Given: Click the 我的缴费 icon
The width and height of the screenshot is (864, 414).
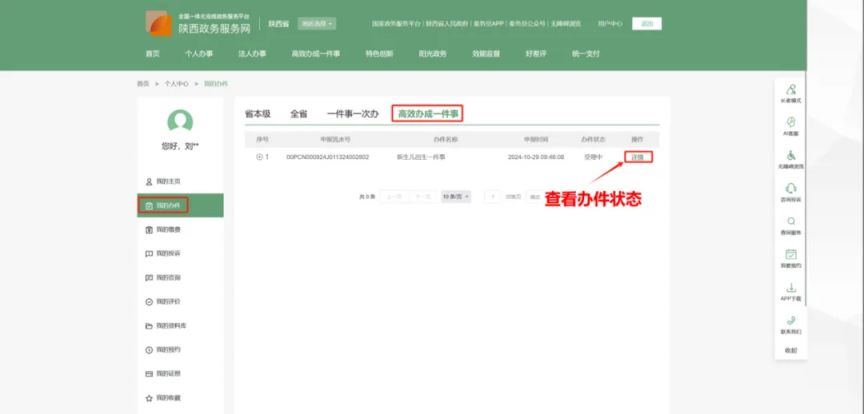Looking at the screenshot, I should tap(149, 229).
